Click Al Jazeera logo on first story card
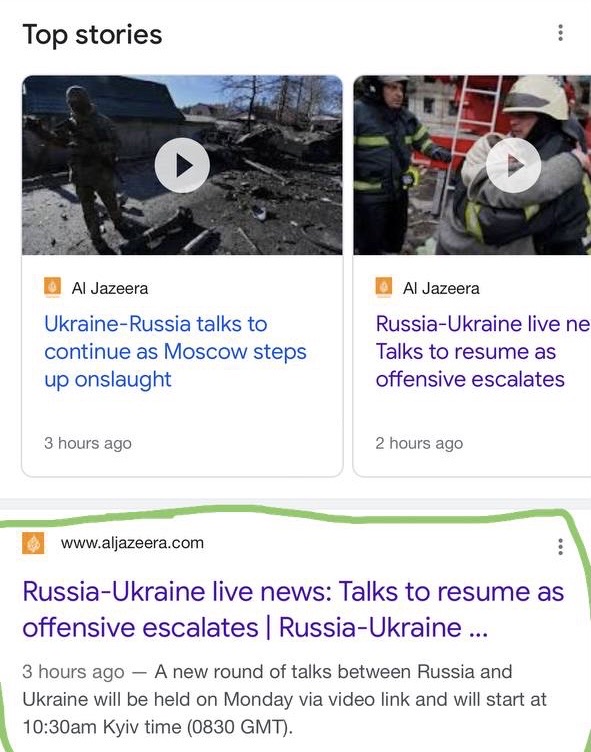Screen dimensions: 591x752 52,287
